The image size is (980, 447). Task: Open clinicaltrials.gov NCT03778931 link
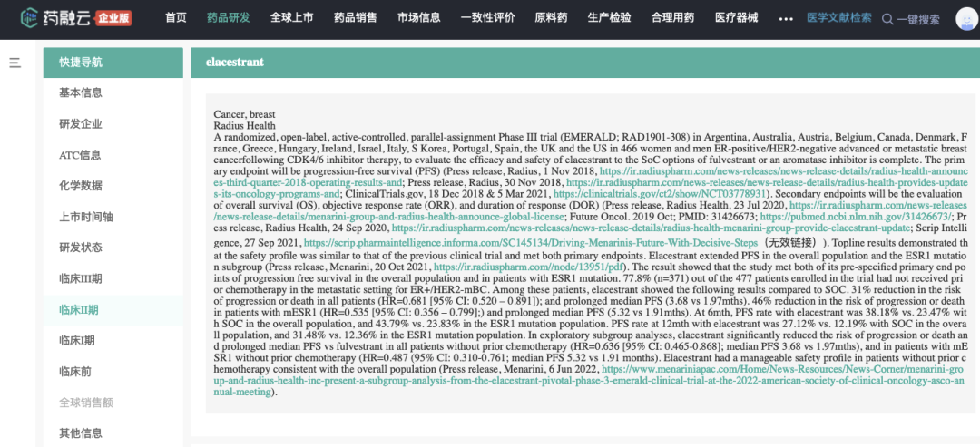point(660,193)
